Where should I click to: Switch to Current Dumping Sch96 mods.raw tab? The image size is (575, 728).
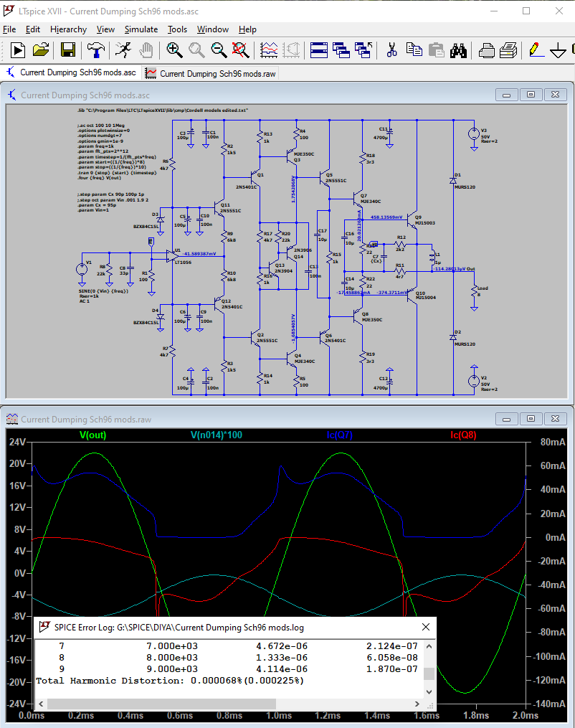[x=210, y=73]
